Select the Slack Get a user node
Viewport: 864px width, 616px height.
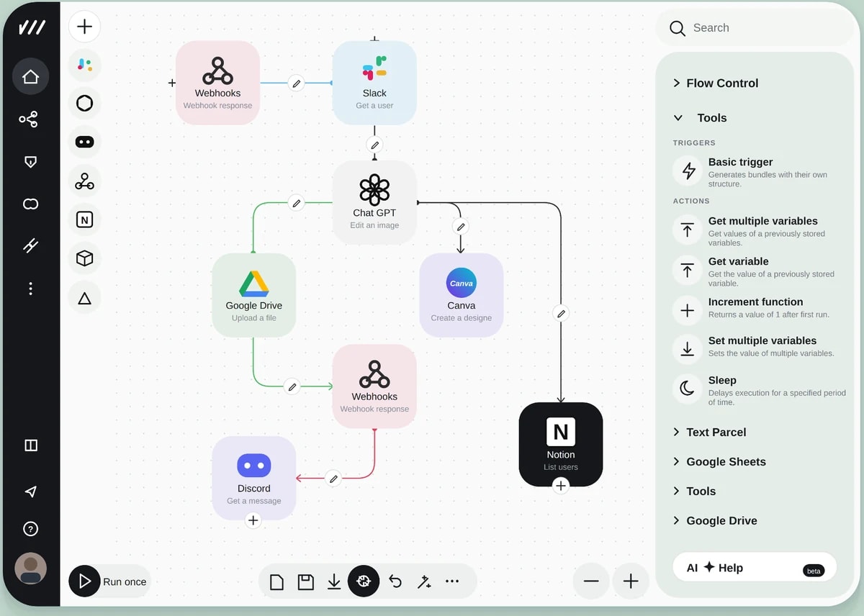(x=374, y=82)
